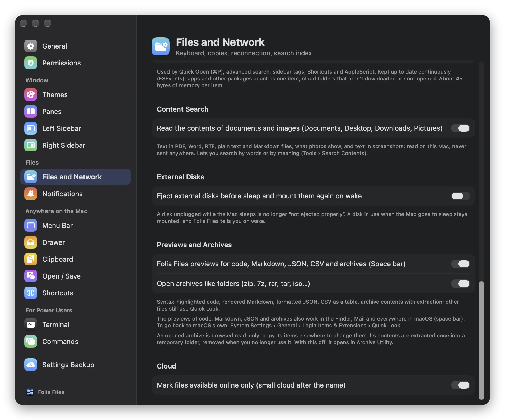Disable open archives like folders

460,284
